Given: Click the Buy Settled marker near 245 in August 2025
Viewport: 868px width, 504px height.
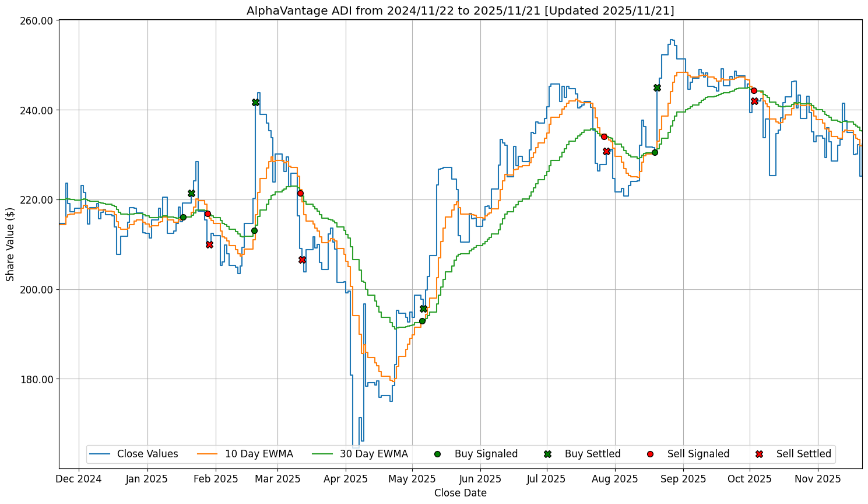Looking at the screenshot, I should (x=657, y=87).
